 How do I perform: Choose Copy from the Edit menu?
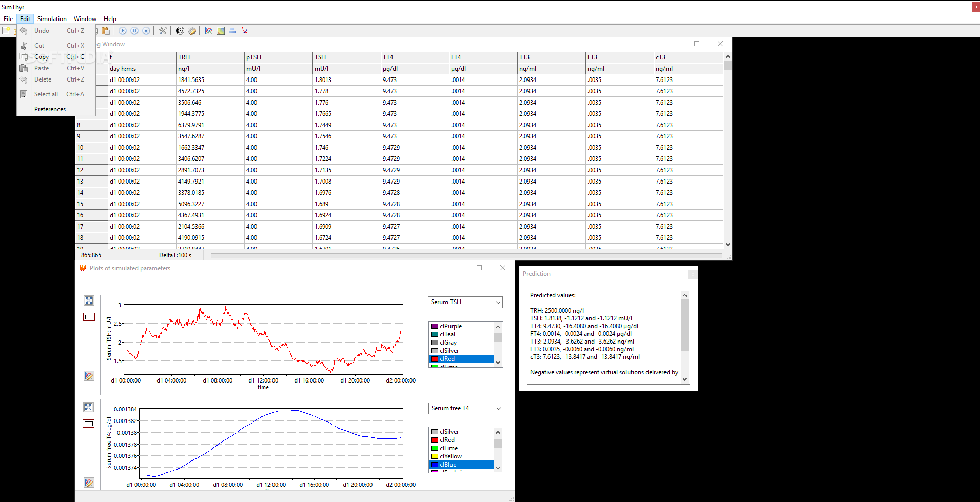[x=56, y=57]
